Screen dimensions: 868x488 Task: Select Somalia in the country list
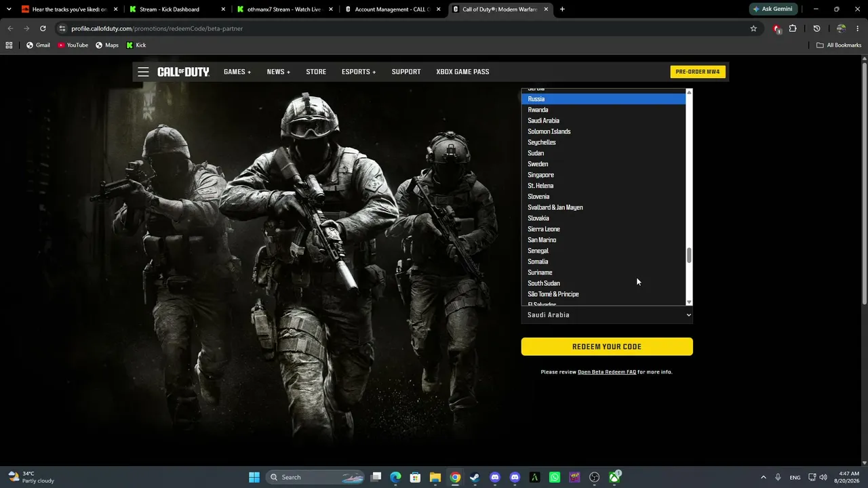point(604,262)
